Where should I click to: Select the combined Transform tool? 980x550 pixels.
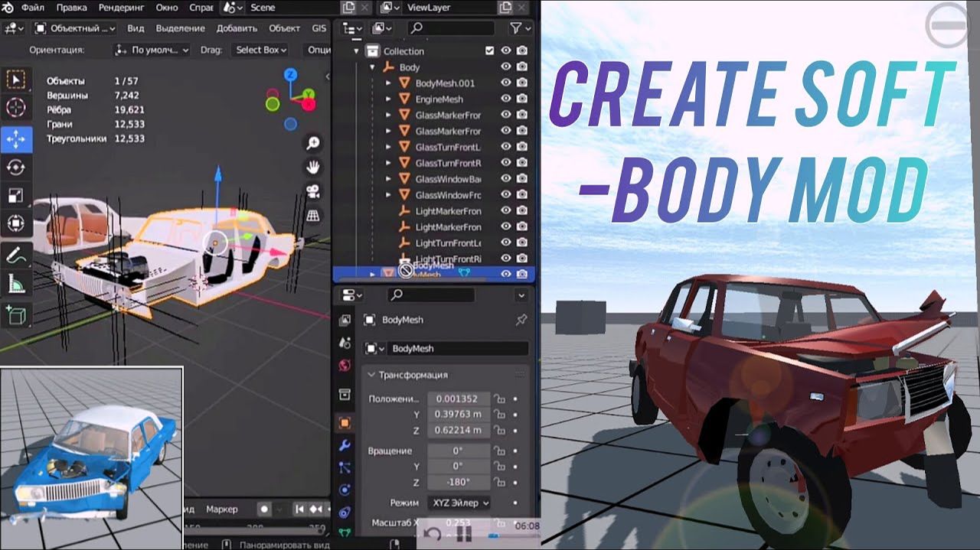click(16, 224)
